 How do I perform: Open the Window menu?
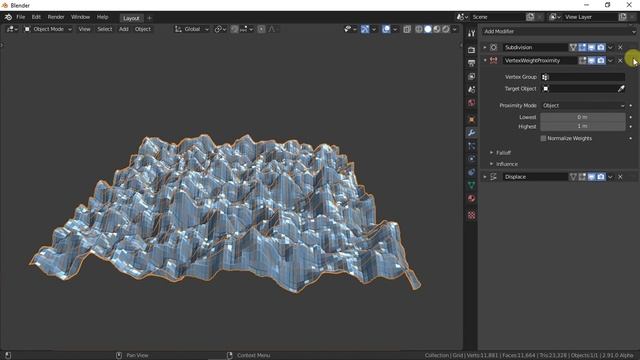pyautogui.click(x=80, y=17)
